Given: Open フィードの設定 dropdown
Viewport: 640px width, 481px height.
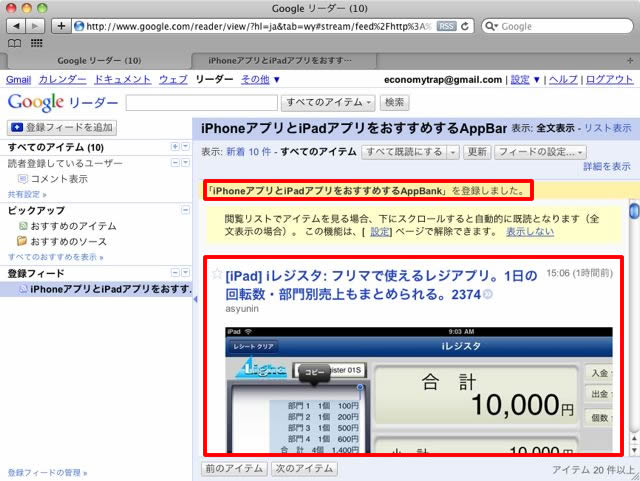Looking at the screenshot, I should coord(540,152).
